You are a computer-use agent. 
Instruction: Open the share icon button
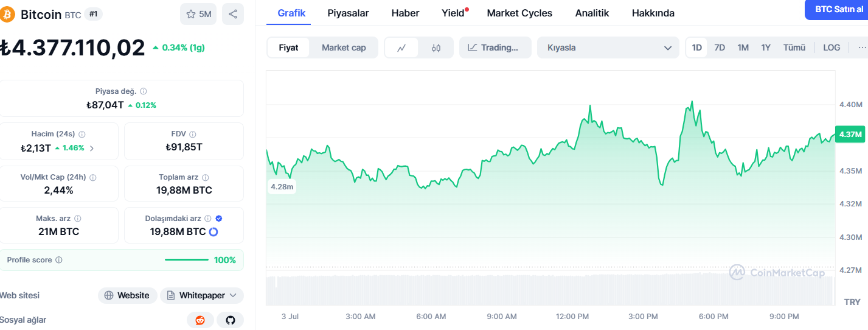(x=233, y=14)
